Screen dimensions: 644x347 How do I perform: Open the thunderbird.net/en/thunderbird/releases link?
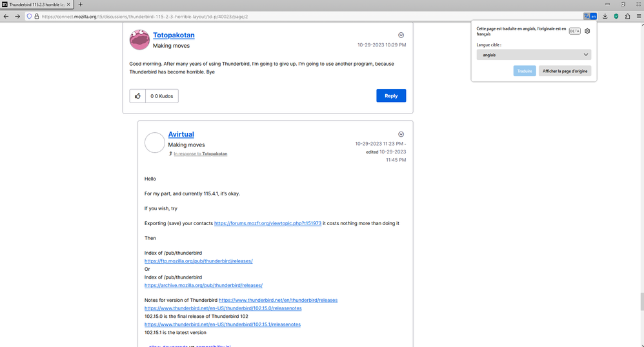pyautogui.click(x=278, y=300)
